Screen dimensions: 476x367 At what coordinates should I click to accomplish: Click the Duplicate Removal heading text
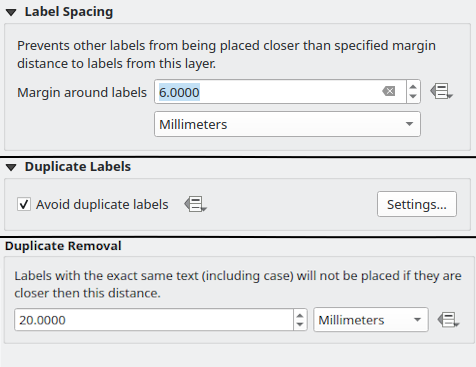coord(63,246)
